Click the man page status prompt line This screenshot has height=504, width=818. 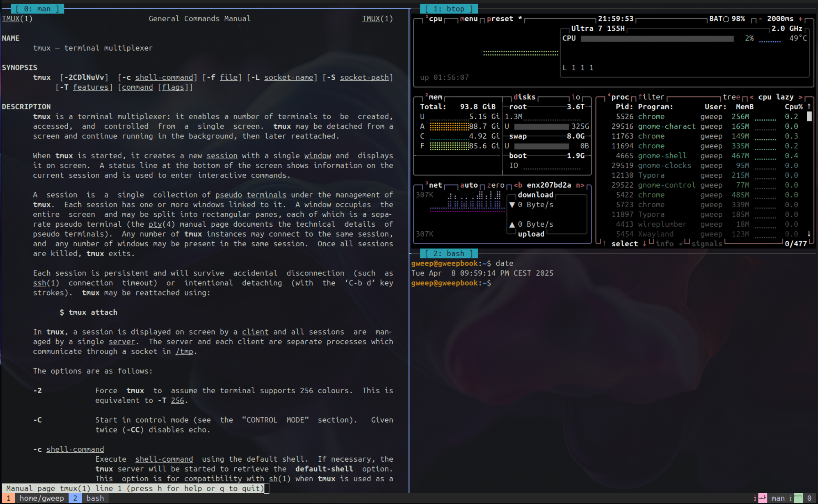[x=135, y=488]
